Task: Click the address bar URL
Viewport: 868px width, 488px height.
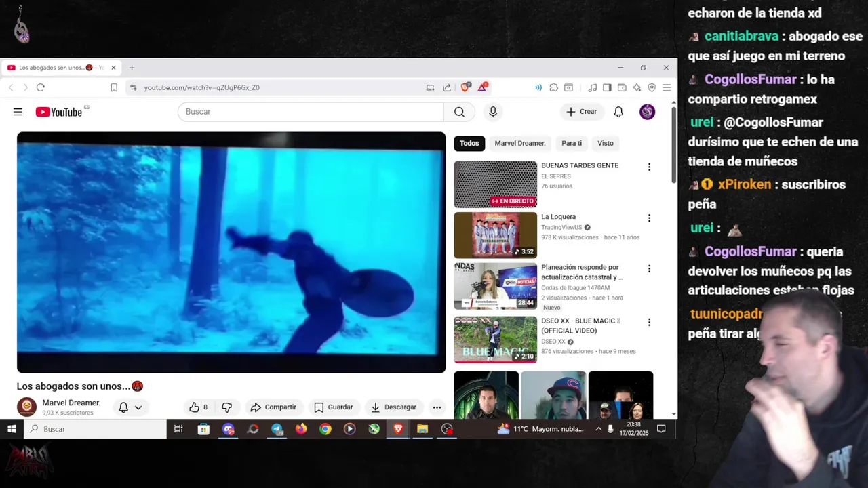Action: (x=201, y=87)
